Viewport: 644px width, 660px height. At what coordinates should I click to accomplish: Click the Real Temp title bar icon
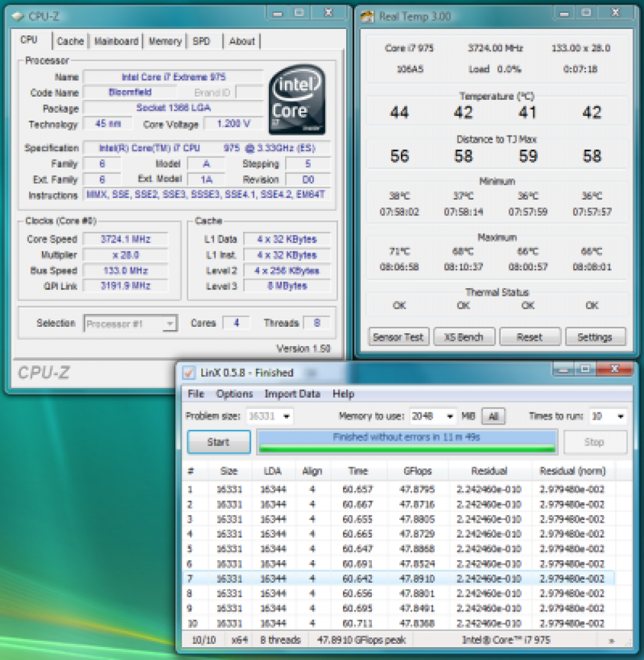pos(367,16)
